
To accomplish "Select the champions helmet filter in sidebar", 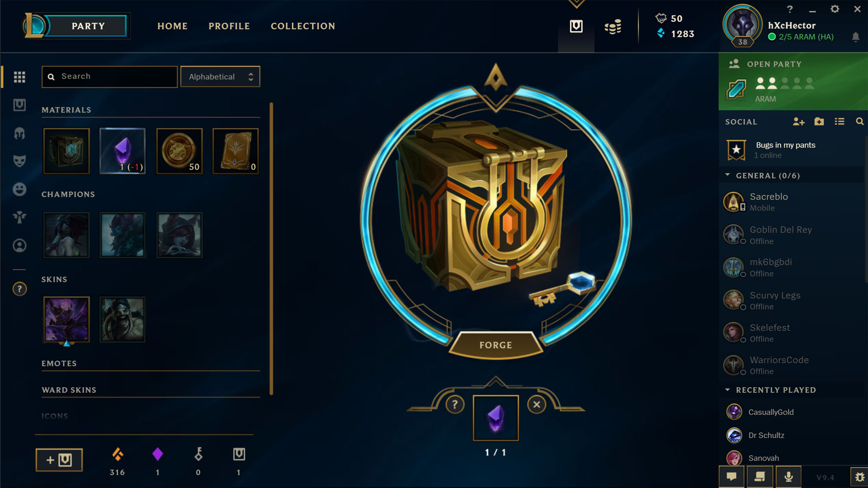I will [19, 133].
